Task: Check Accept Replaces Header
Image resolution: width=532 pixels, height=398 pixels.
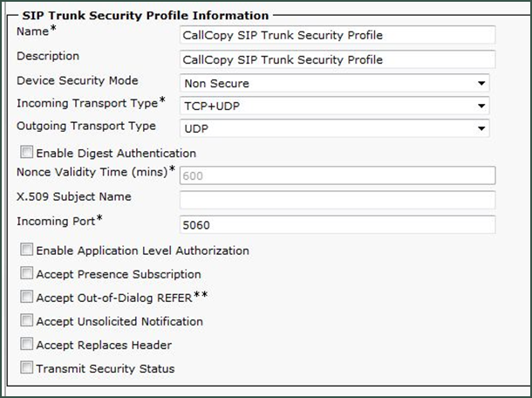Action: [x=26, y=344]
